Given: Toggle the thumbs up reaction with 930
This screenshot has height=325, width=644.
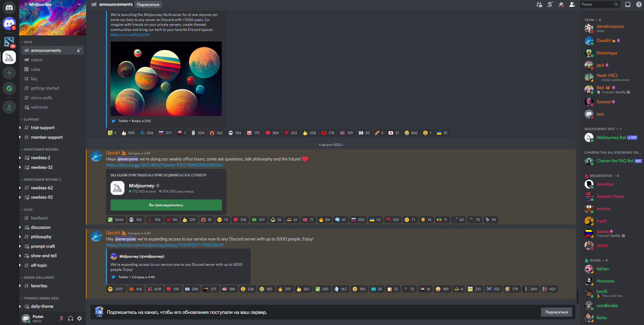Looking at the screenshot, I should tap(128, 133).
